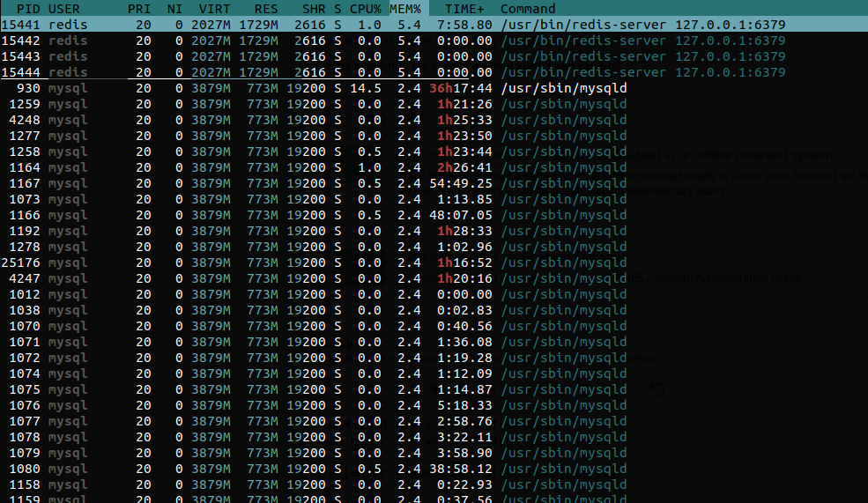Screen dimensions: 868x503
Task: Select mysql thread row PID 1080
Action: click(x=434, y=469)
